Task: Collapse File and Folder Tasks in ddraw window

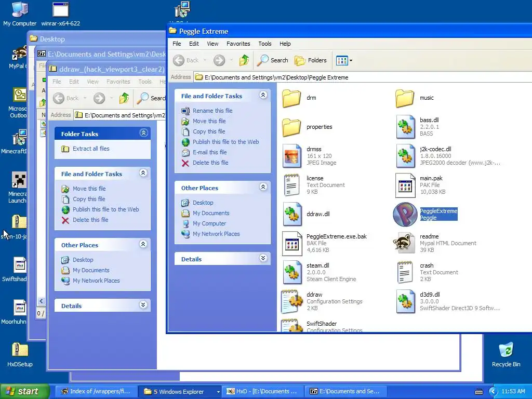Action: click(143, 173)
